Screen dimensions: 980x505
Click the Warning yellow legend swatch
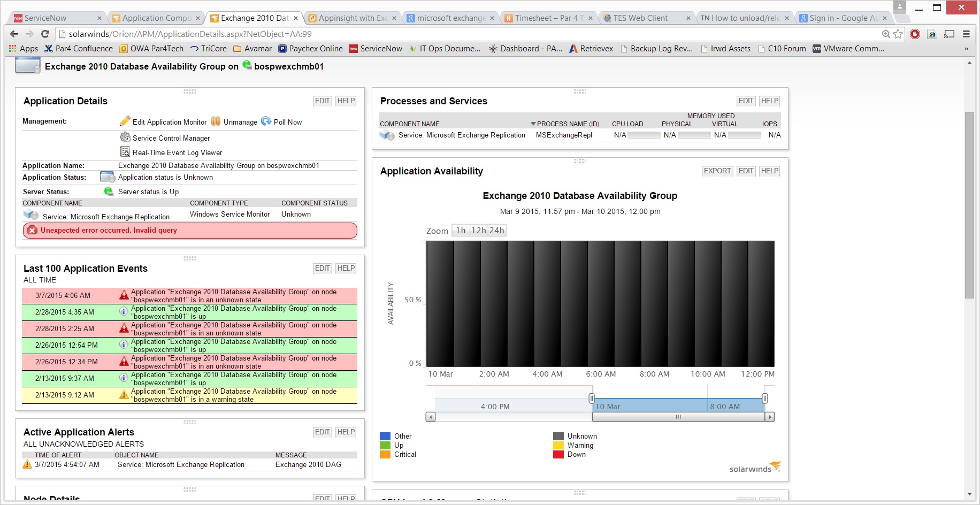click(558, 446)
